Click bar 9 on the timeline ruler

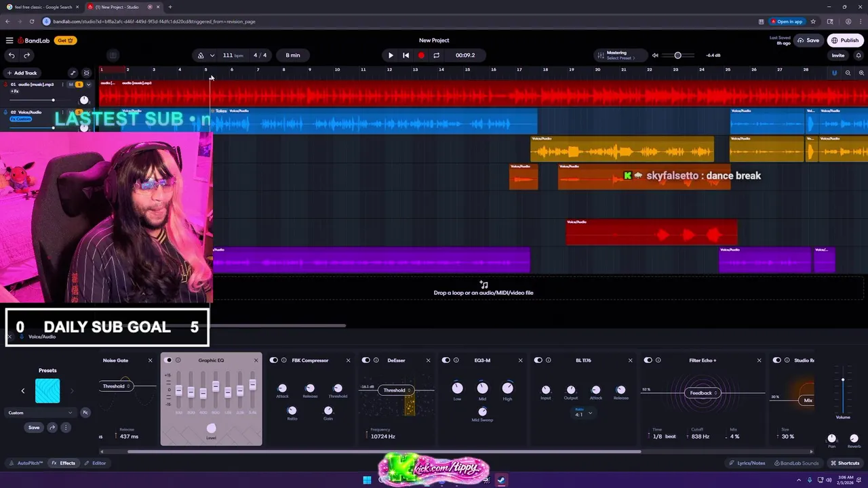click(310, 70)
